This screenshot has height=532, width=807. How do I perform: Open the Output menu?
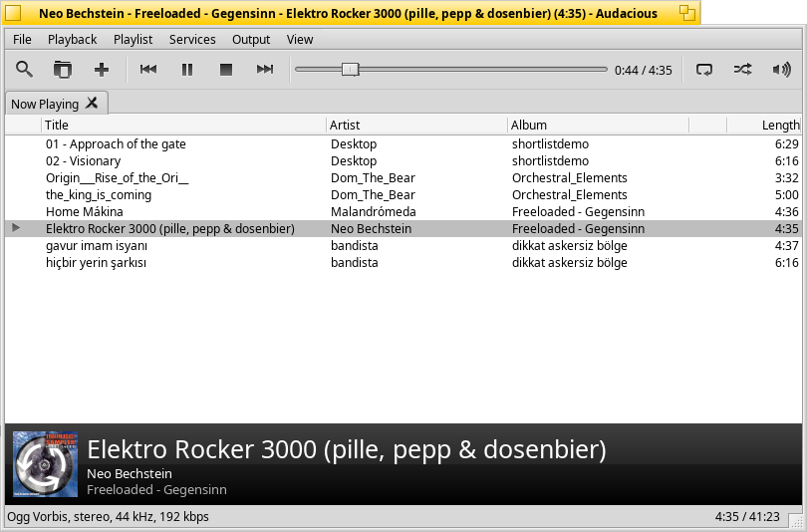pos(251,39)
